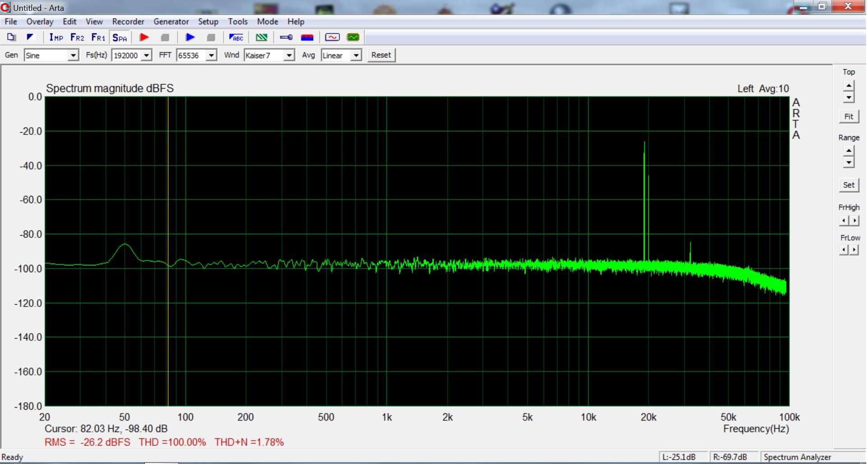
Task: Increase Range with the up arrow
Action: click(x=849, y=151)
